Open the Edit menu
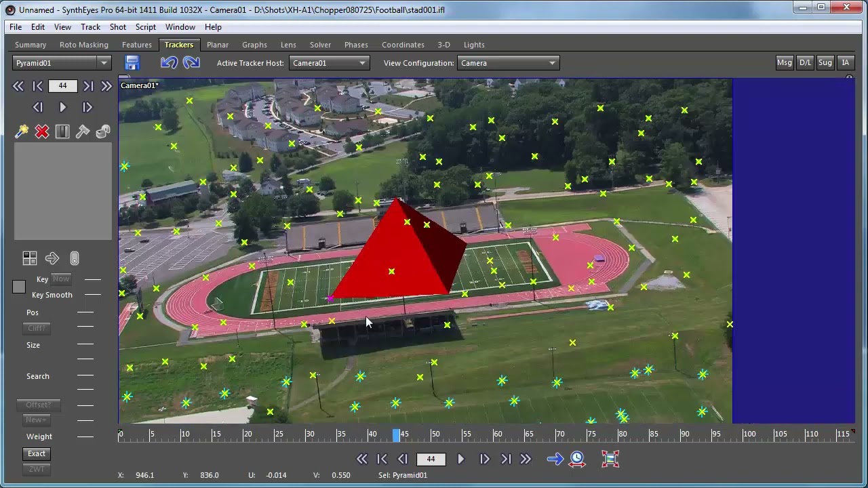Image resolution: width=868 pixels, height=488 pixels. point(38,27)
